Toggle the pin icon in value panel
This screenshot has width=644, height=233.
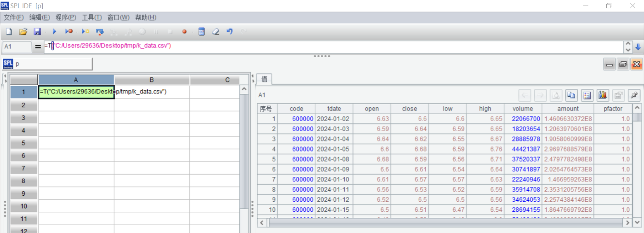pos(634,95)
